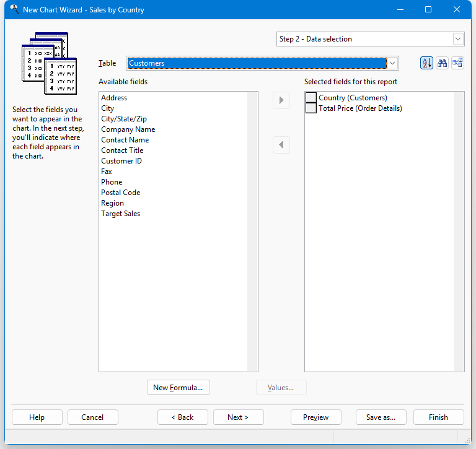Select the Target Sales field

click(121, 214)
